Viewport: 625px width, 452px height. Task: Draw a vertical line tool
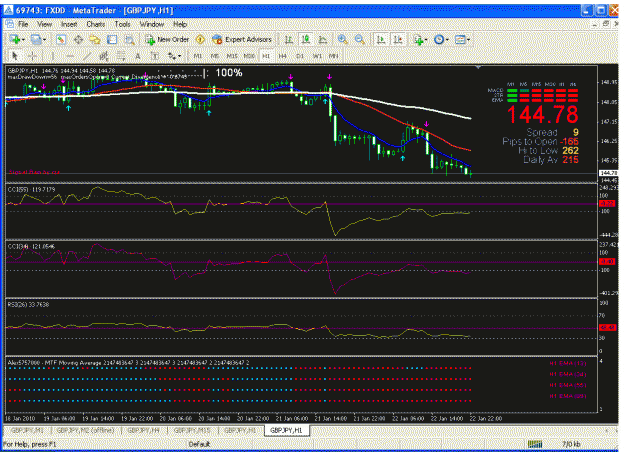tap(53, 56)
